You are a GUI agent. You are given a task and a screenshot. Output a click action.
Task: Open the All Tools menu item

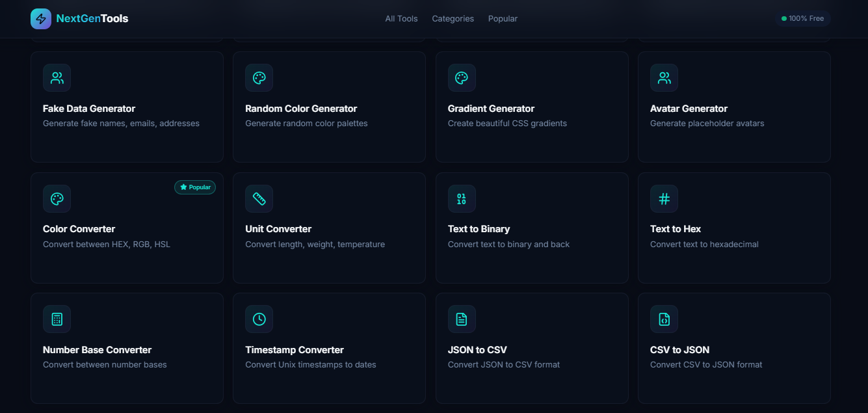coord(401,18)
